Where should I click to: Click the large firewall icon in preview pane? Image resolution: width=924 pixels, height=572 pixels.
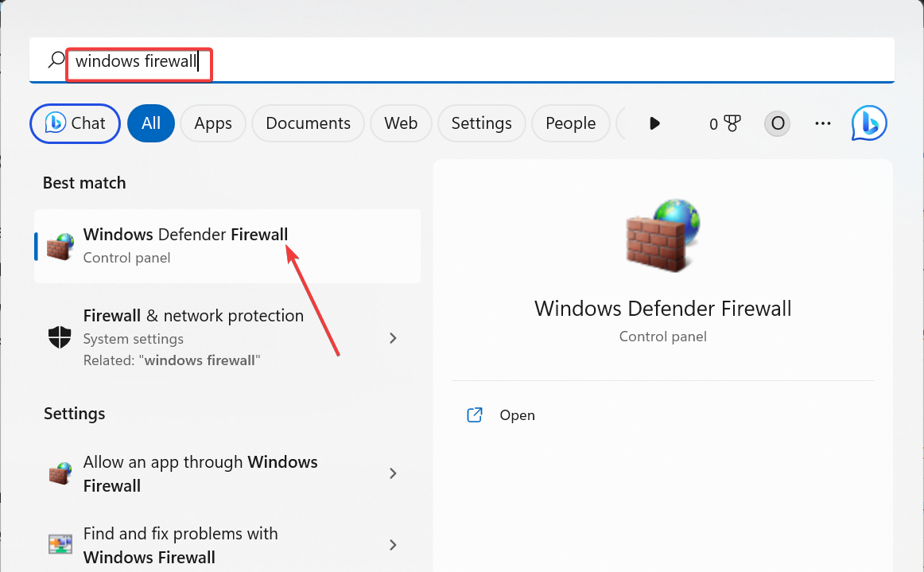[662, 235]
